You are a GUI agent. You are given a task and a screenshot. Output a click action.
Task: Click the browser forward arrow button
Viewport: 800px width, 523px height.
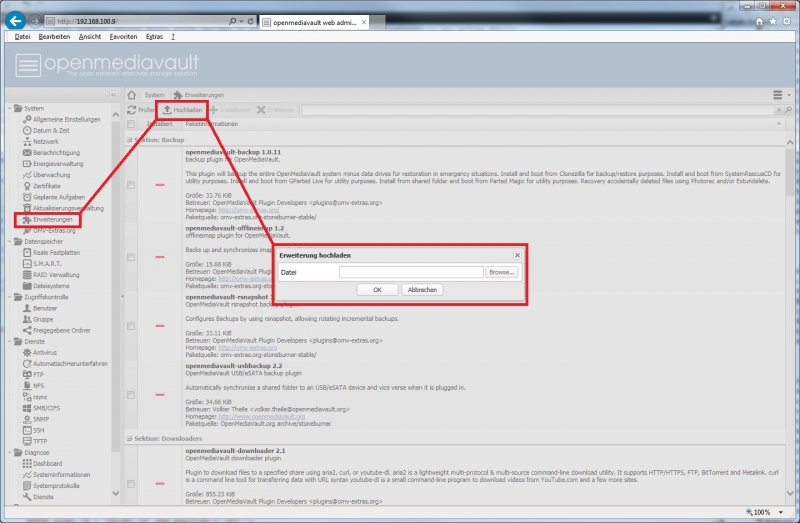tap(35, 21)
